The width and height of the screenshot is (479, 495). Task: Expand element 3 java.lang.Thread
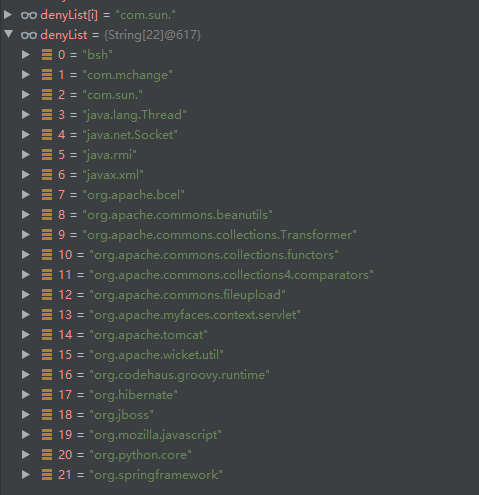click(x=26, y=115)
